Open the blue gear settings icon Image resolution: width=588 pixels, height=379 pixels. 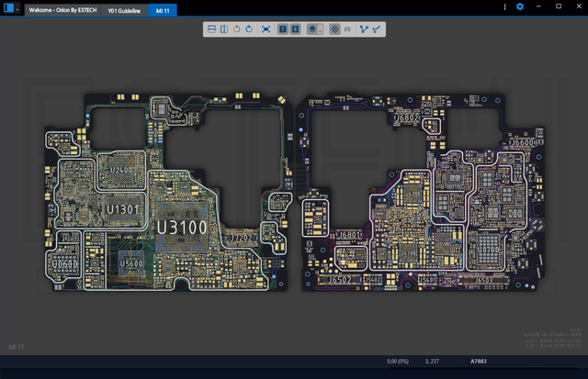point(520,6)
